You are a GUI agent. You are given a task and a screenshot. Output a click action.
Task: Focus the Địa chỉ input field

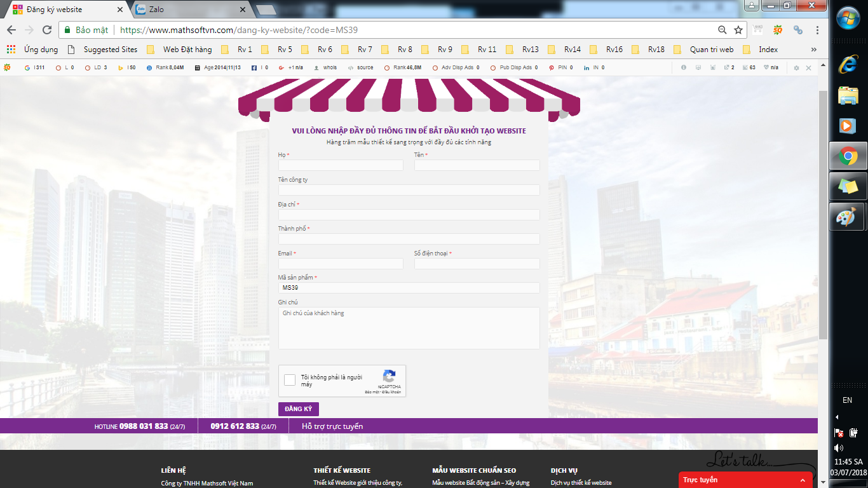pos(409,215)
